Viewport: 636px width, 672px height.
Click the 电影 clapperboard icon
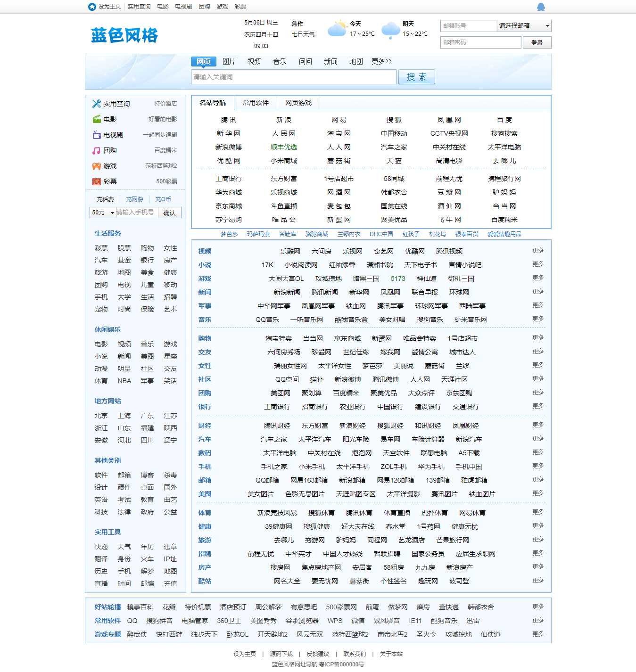(96, 119)
